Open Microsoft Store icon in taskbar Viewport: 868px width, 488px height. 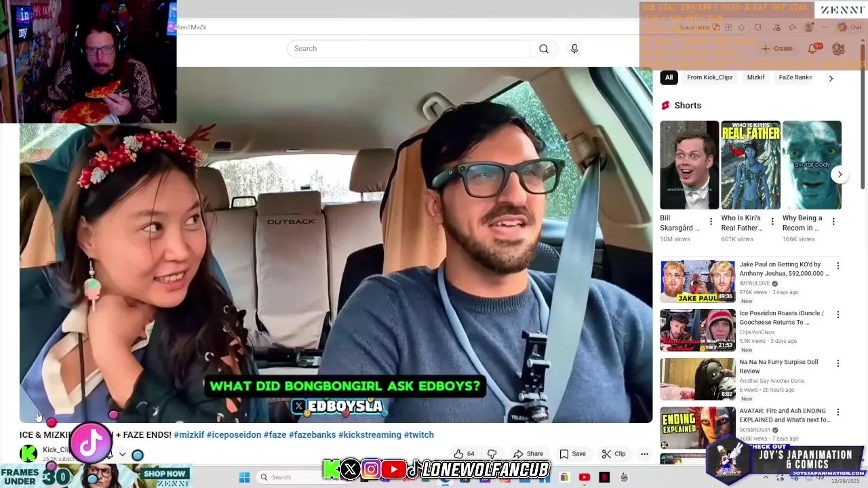point(564,477)
